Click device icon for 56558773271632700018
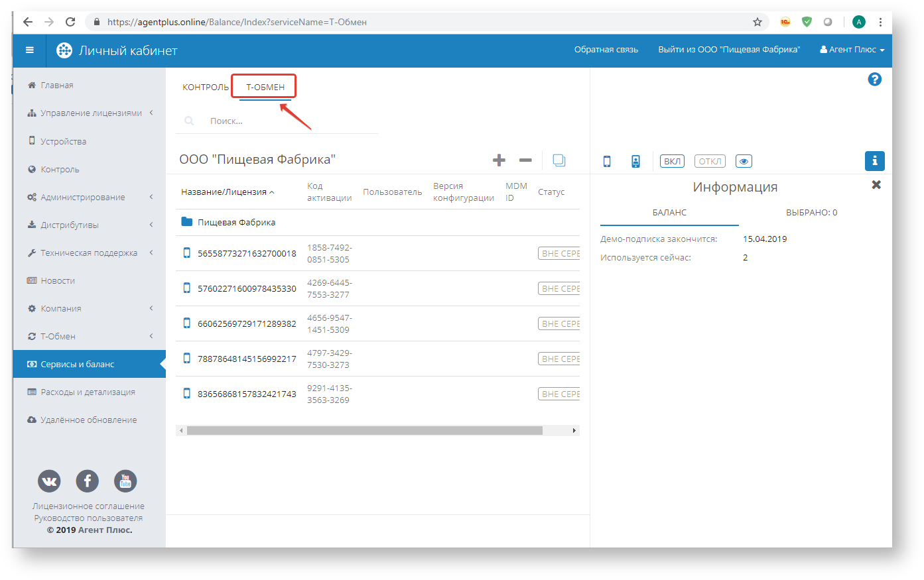The width and height of the screenshot is (924, 580). (187, 253)
